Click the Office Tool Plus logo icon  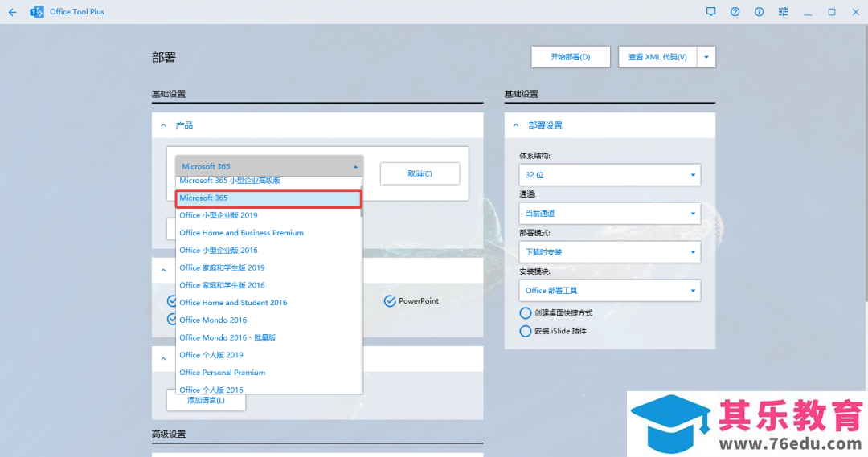(37, 11)
